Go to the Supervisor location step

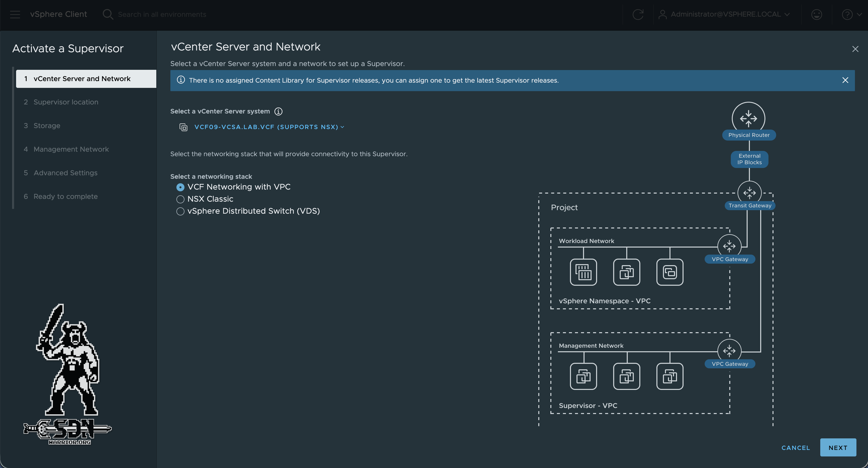pyautogui.click(x=66, y=102)
